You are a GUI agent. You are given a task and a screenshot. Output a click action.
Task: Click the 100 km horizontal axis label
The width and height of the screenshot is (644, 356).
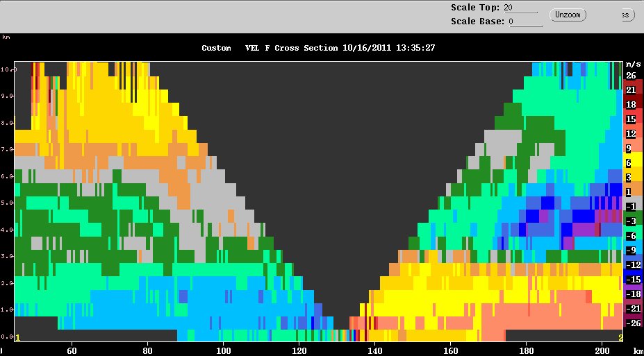224,351
